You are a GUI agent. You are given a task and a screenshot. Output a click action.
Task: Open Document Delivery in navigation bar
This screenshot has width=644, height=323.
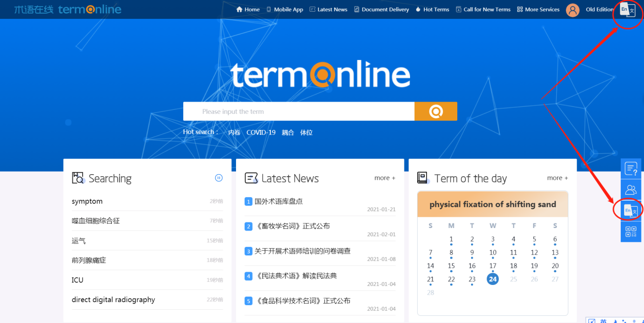point(381,10)
